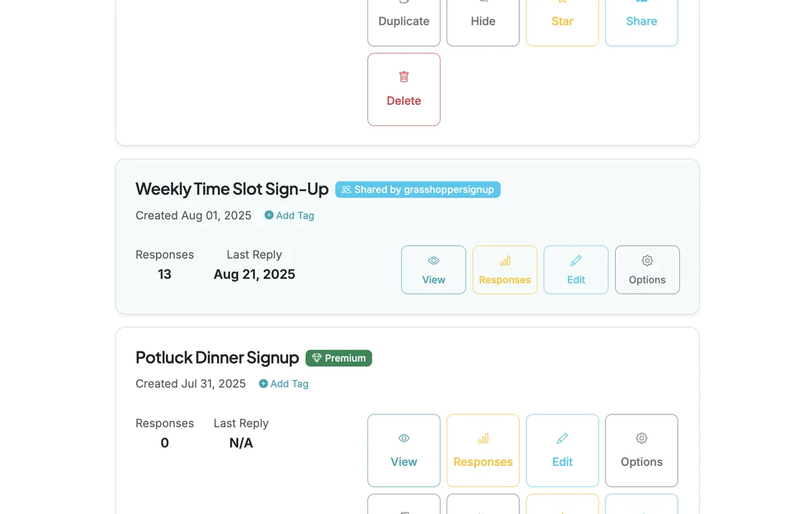Edit the Weekly Time Slot Sign-Up

click(576, 270)
